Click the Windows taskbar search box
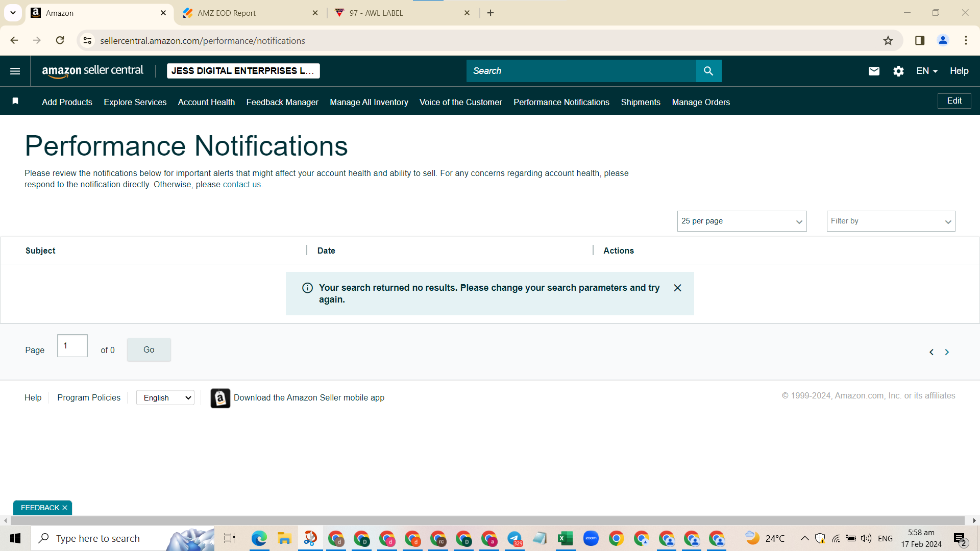The height and width of the screenshot is (551, 980). click(x=122, y=538)
